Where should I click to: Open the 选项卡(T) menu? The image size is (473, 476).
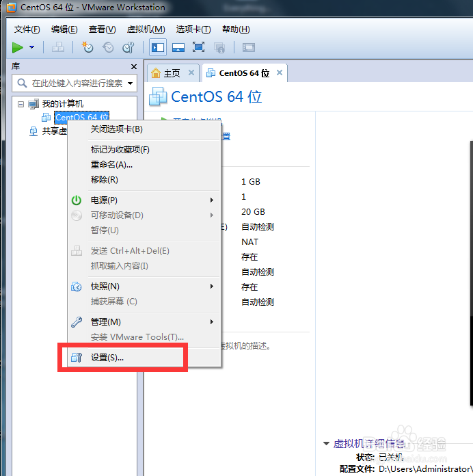point(193,29)
